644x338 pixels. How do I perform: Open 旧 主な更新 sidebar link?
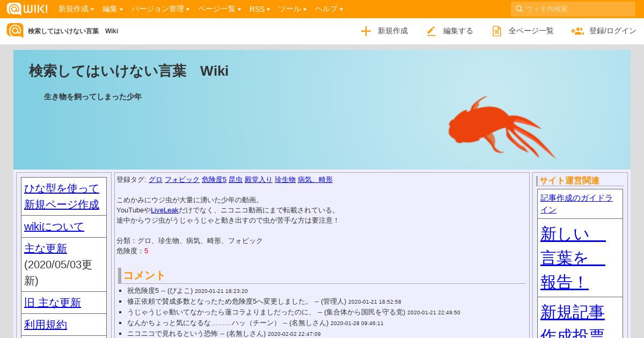pos(53,303)
